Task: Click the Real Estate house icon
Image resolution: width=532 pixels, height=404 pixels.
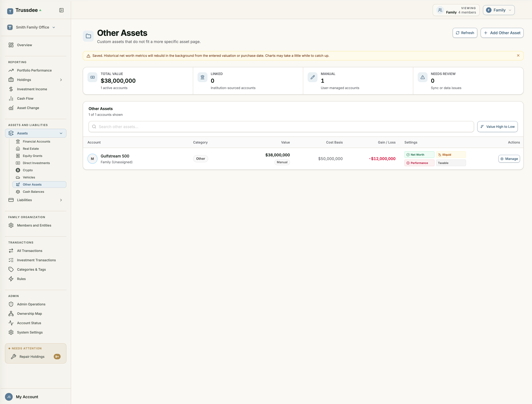Action: [18, 149]
